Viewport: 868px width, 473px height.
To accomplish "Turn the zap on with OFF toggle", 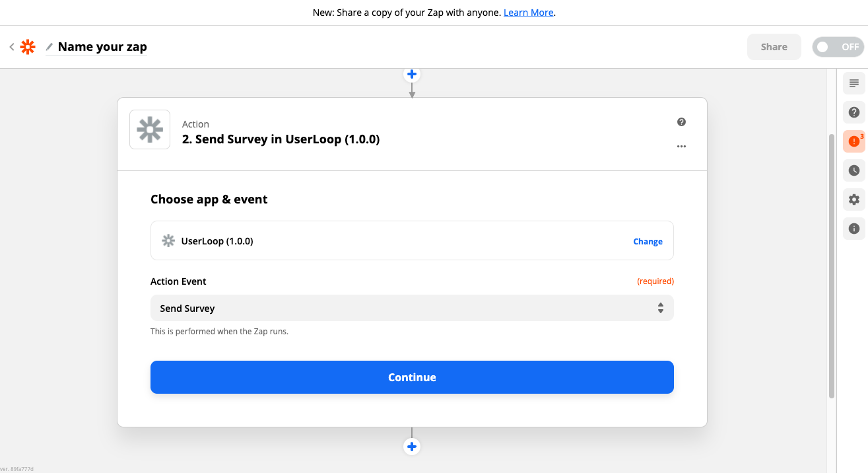I will [x=838, y=47].
